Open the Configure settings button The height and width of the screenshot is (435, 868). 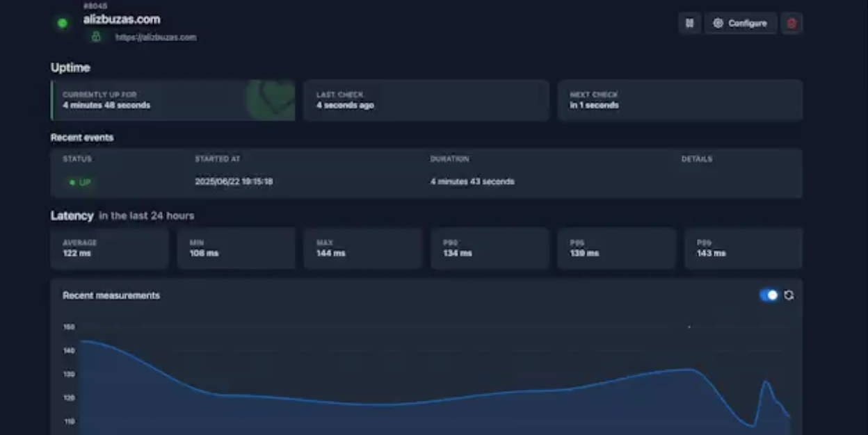pyautogui.click(x=741, y=23)
